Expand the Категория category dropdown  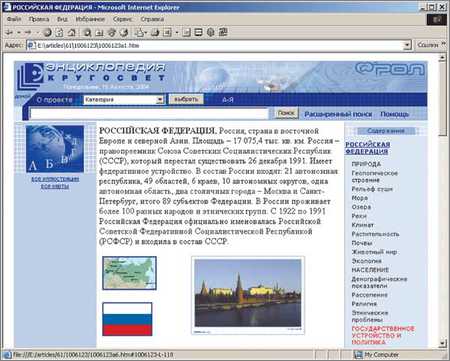pos(160,100)
